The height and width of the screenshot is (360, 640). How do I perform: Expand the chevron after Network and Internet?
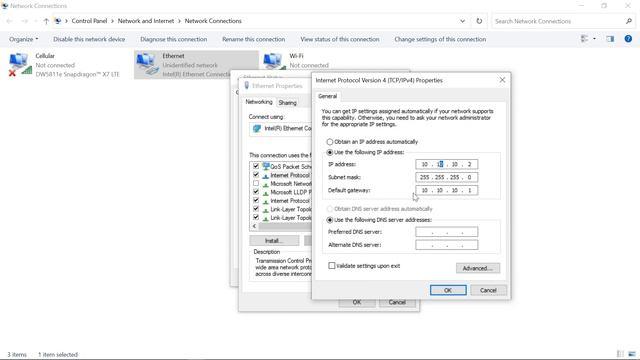point(179,21)
